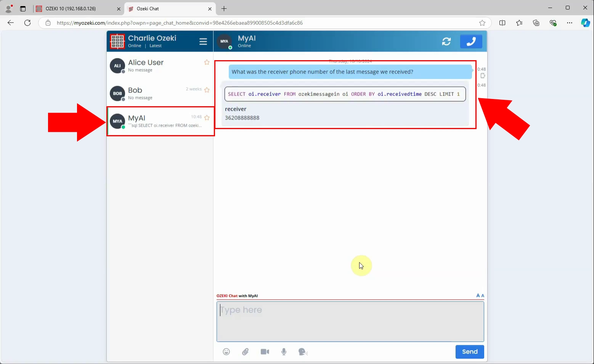Open a new browser tab
Viewport: 594px width, 364px height.
pyautogui.click(x=224, y=9)
